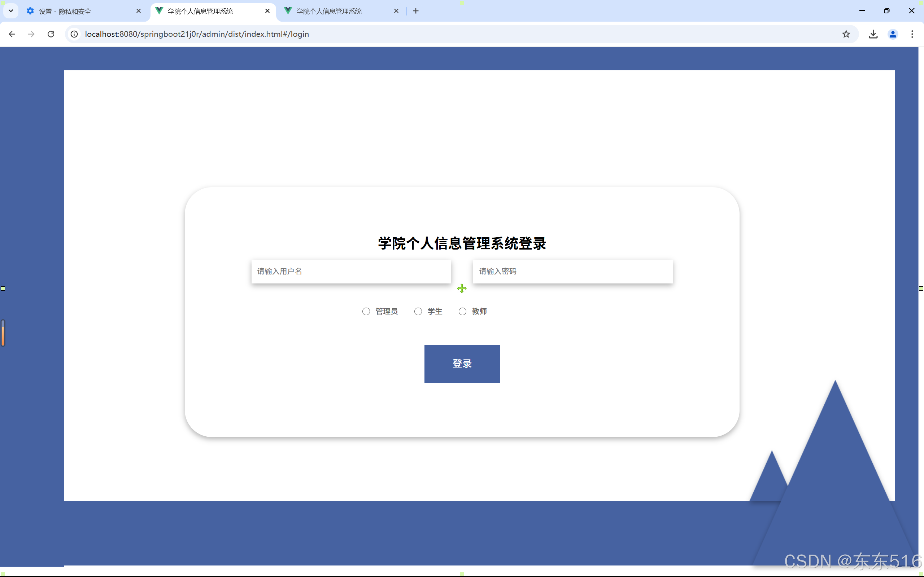924x577 pixels.
Task: Open the Chrome profile avatar
Action: tap(893, 34)
